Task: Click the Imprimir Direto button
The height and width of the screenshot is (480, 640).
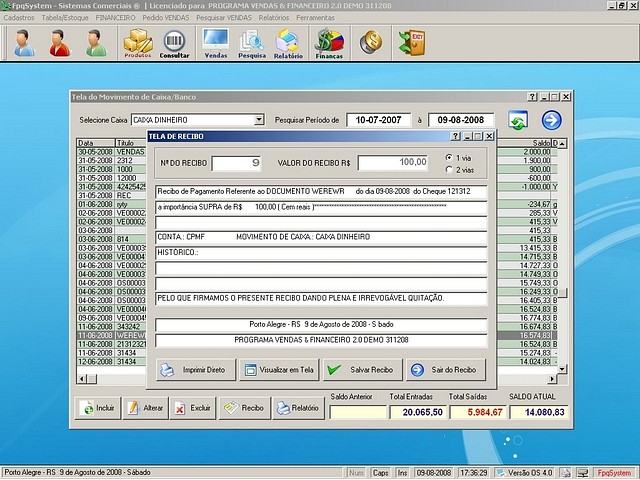Action: [x=194, y=370]
